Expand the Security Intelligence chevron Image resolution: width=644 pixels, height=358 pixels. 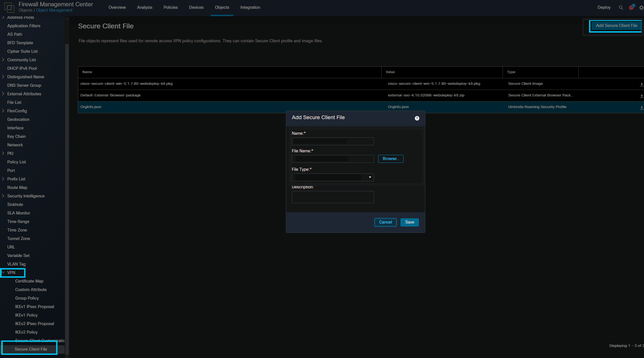pyautogui.click(x=3, y=196)
